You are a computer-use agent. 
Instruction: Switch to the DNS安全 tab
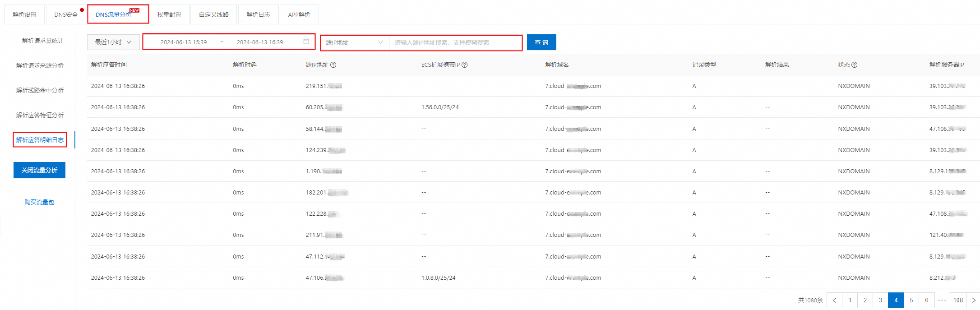click(x=66, y=14)
